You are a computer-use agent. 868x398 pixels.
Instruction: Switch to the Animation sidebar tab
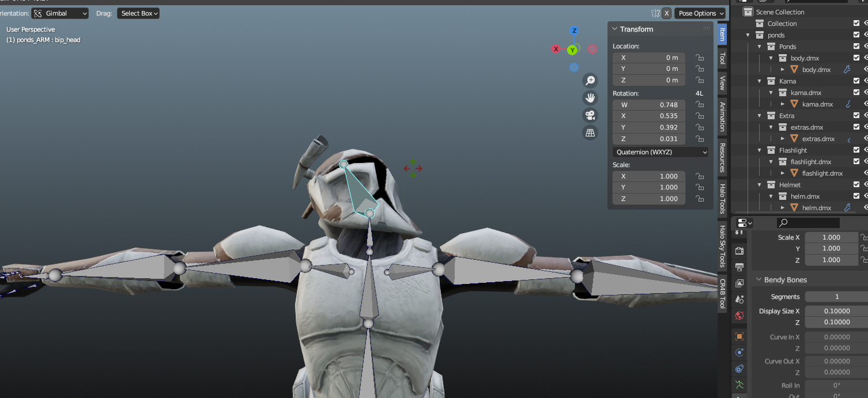(x=722, y=117)
